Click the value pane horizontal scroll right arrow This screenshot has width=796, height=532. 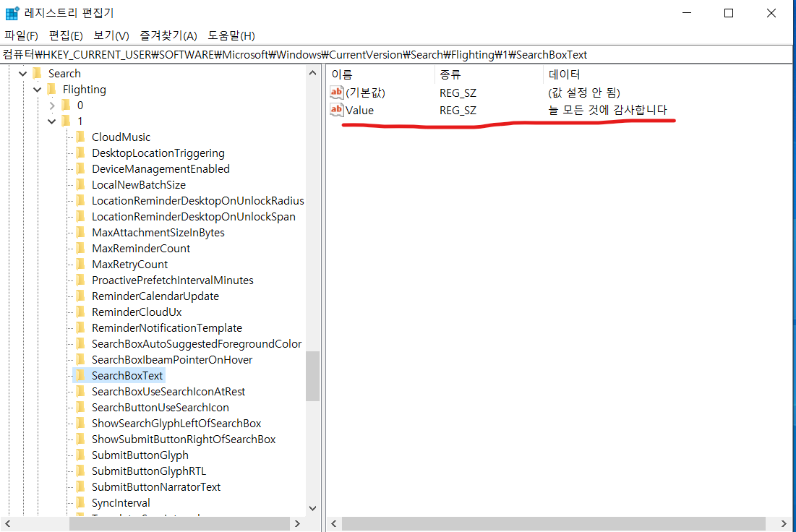[784, 523]
